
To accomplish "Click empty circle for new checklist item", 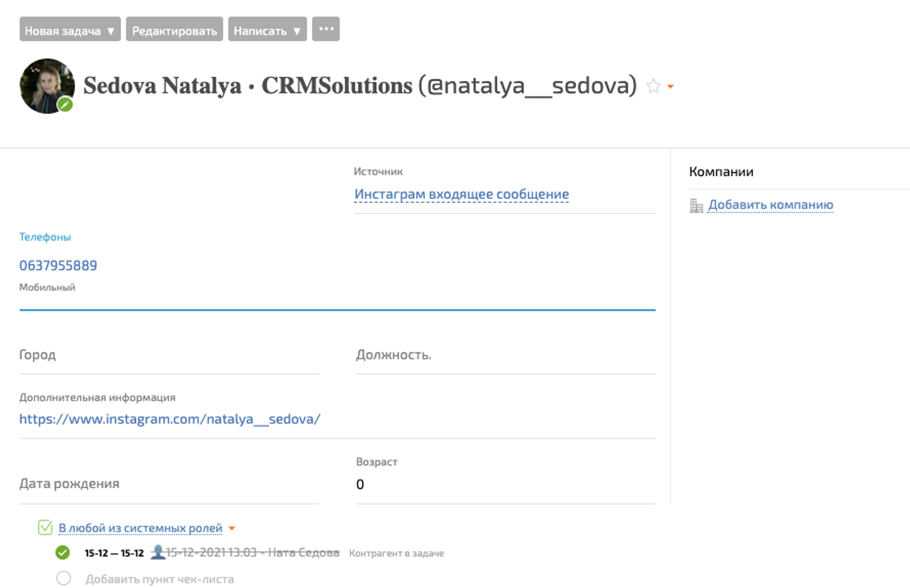I will coord(63,578).
